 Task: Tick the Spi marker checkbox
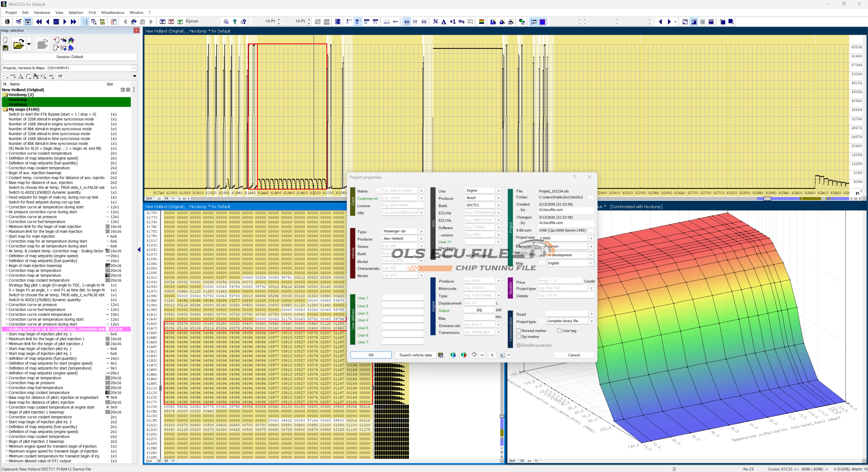coord(518,337)
